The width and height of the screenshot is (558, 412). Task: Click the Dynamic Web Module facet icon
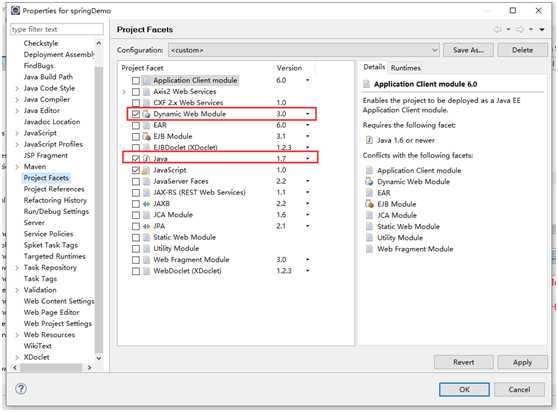coord(146,114)
